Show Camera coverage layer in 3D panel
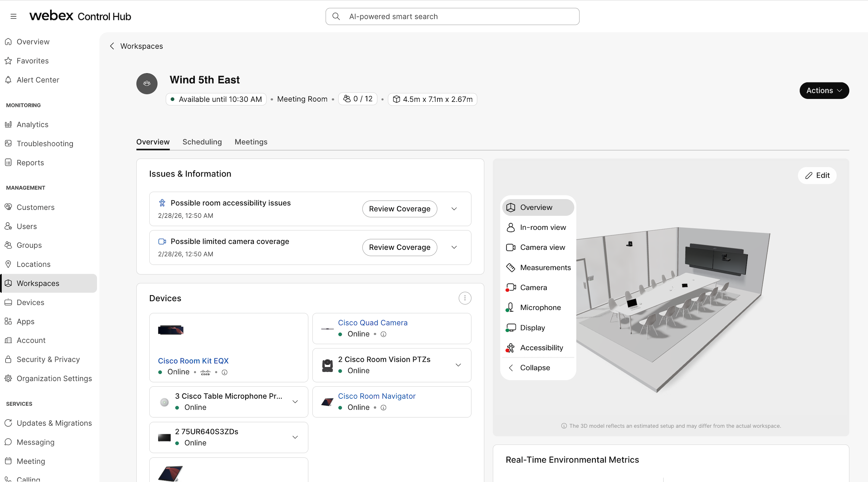Screen dimensions: 868x482 pos(538,287)
